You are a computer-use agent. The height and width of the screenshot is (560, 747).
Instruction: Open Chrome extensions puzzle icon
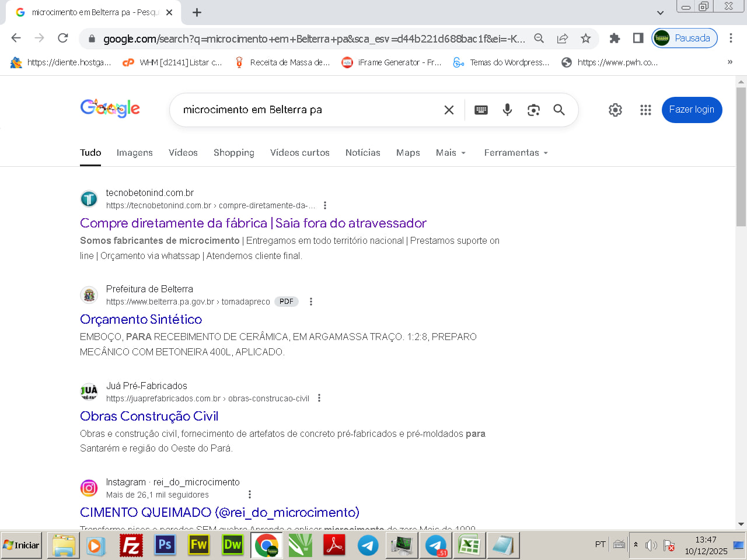615,38
